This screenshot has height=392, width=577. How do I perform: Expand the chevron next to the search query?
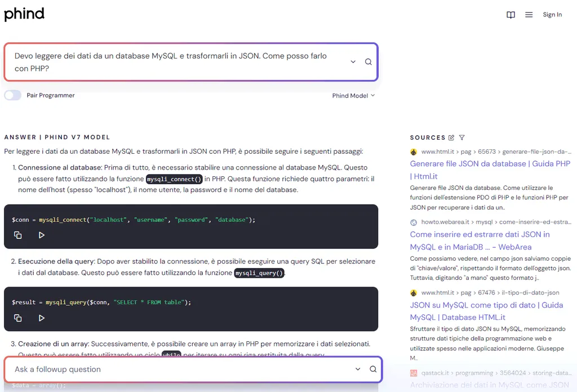click(x=353, y=61)
